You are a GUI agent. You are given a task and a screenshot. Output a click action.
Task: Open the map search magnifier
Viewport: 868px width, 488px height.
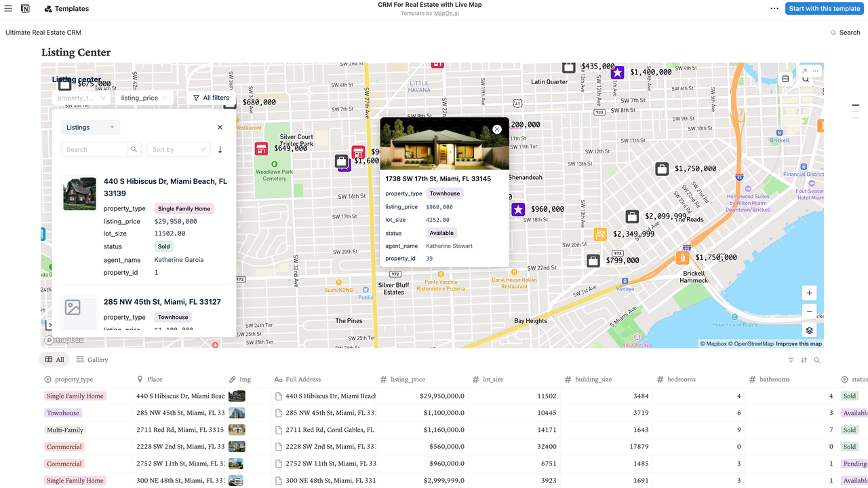coord(806,79)
